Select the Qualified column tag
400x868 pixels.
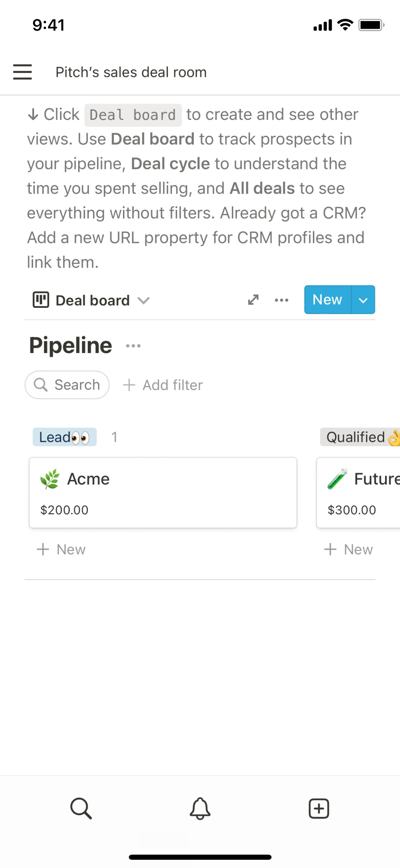[359, 437]
